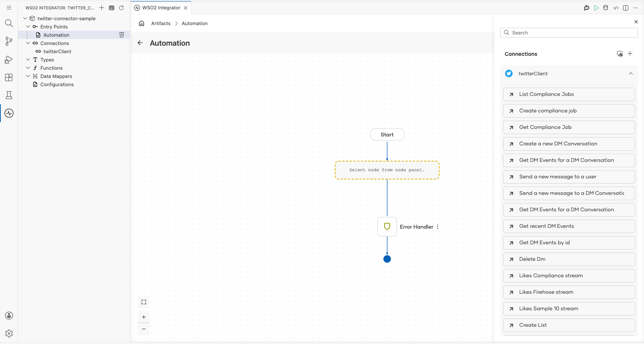Split the editor layout
This screenshot has height=344, width=644.
(626, 7)
